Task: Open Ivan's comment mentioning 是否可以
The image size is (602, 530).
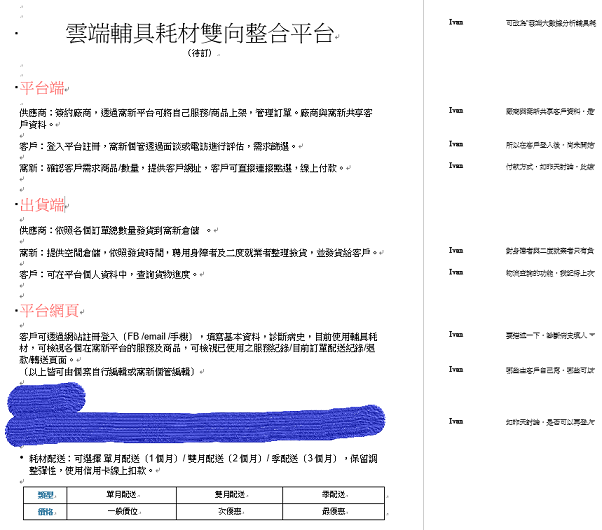Action: coord(550,422)
